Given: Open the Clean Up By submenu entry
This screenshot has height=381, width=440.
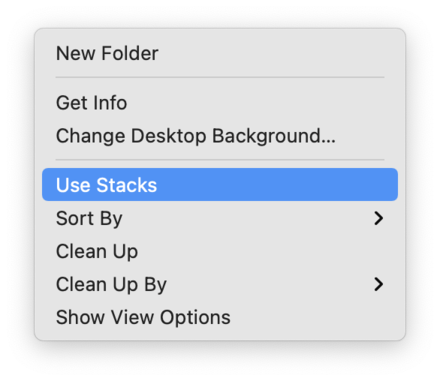Looking at the screenshot, I should 220,284.
